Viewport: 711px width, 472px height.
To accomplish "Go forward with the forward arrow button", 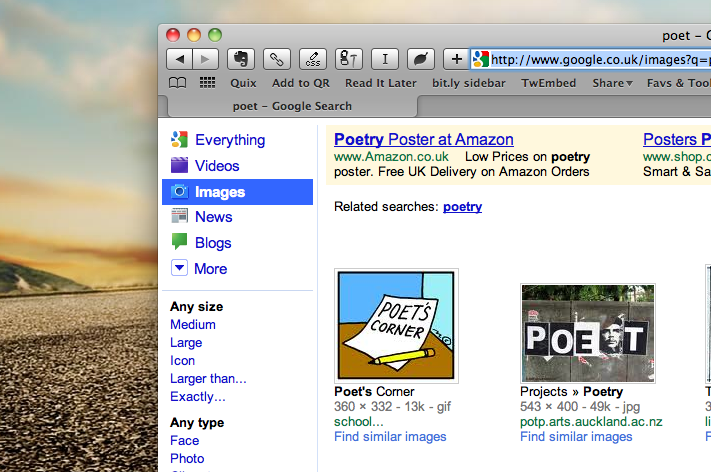I will pos(206,59).
